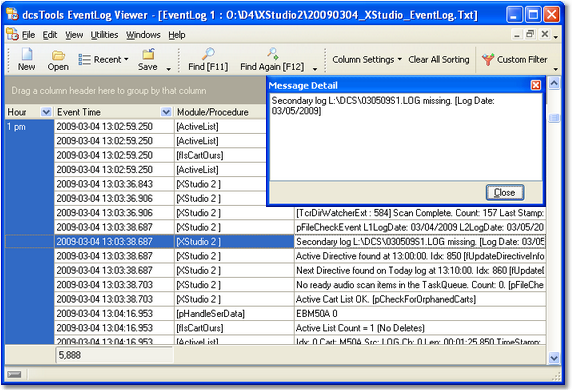Click the vertical scrollbar marker icon

pos(554,118)
